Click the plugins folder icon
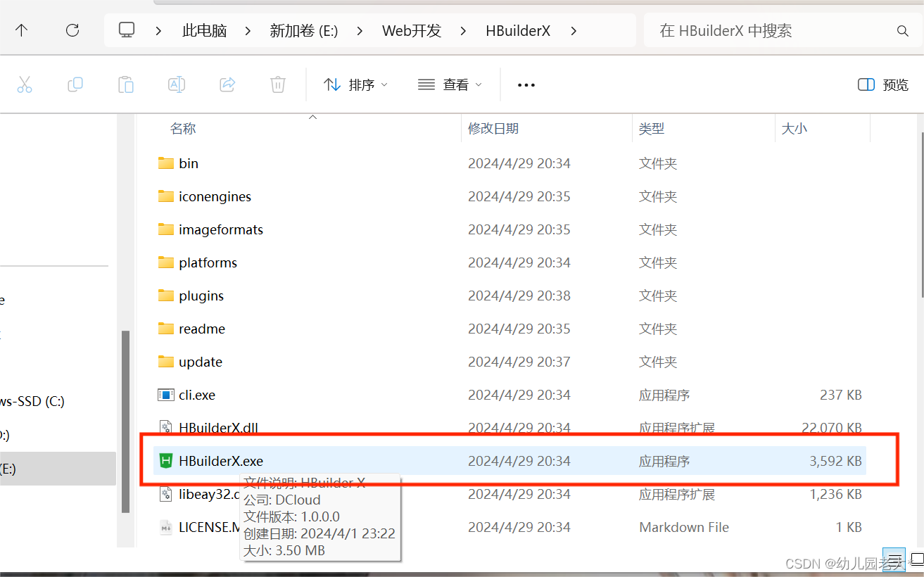This screenshot has width=924, height=577. [166, 296]
